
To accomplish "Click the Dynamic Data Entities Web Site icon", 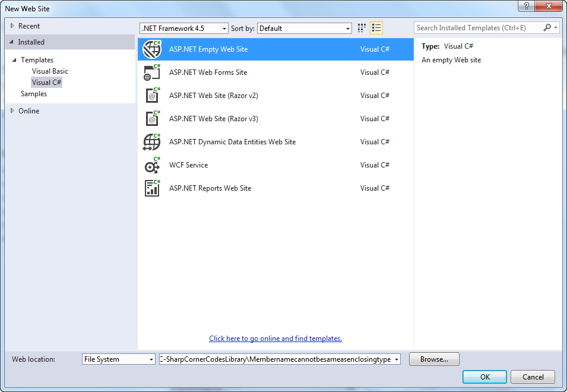I will [152, 142].
